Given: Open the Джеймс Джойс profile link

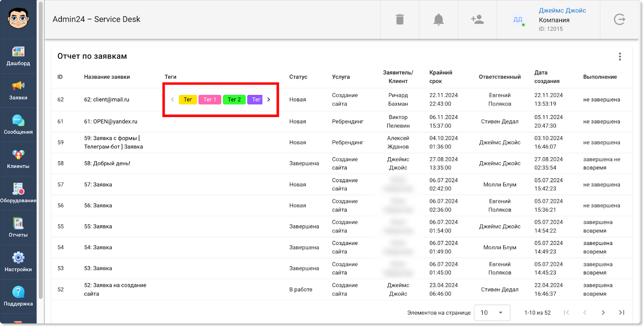Looking at the screenshot, I should pyautogui.click(x=562, y=10).
